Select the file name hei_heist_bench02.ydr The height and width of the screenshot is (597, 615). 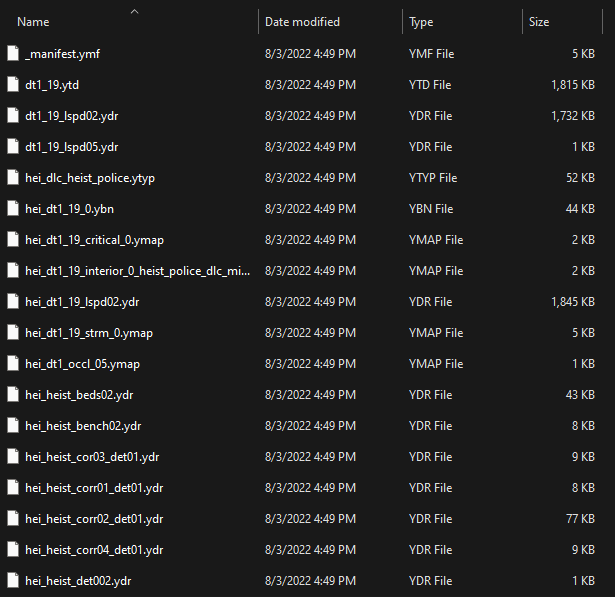(83, 426)
